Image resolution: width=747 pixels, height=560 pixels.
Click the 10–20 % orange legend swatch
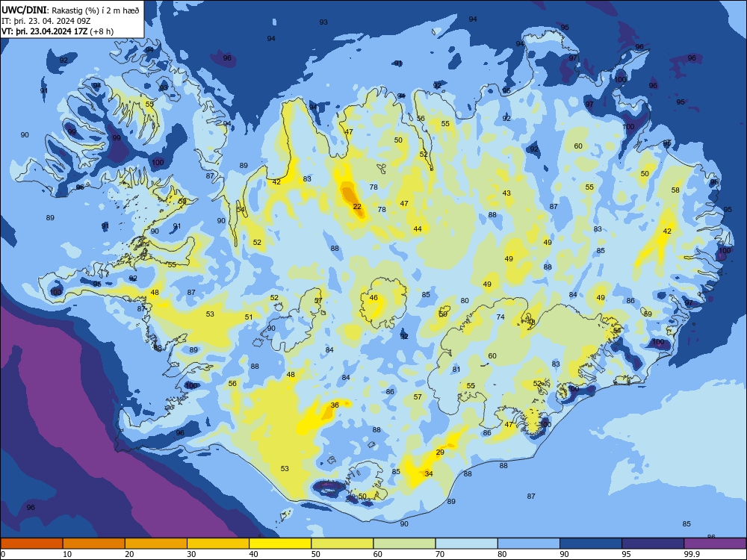(x=94, y=544)
